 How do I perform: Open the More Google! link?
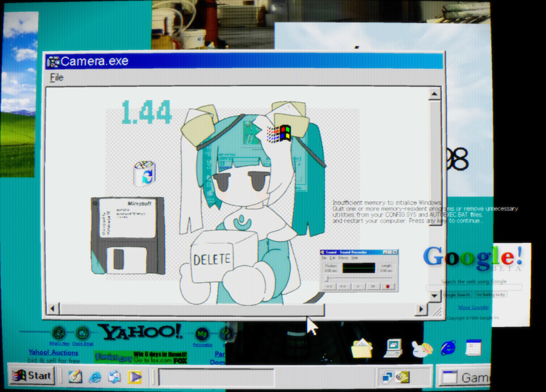(x=473, y=307)
